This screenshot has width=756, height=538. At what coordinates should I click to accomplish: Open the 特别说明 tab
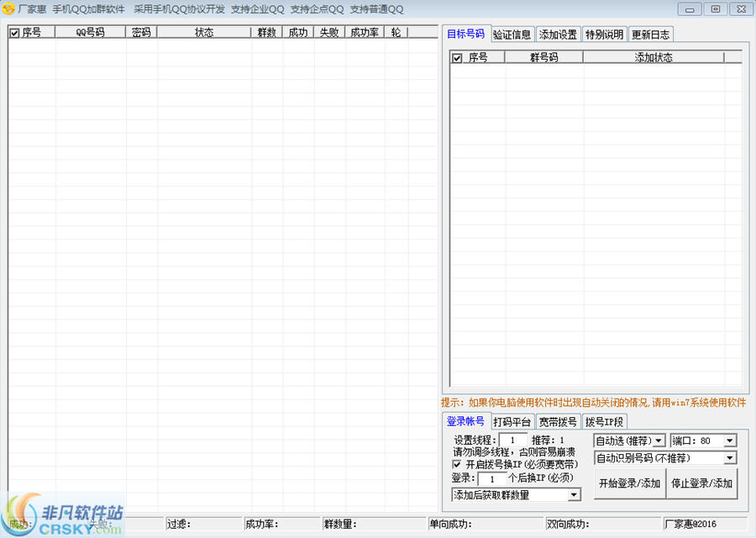click(x=602, y=34)
